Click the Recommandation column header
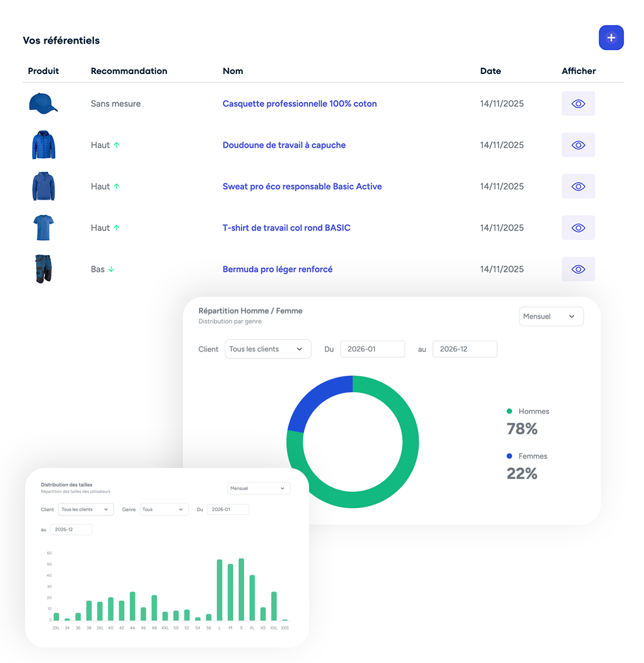Image resolution: width=644 pixels, height=663 pixels. pos(129,71)
